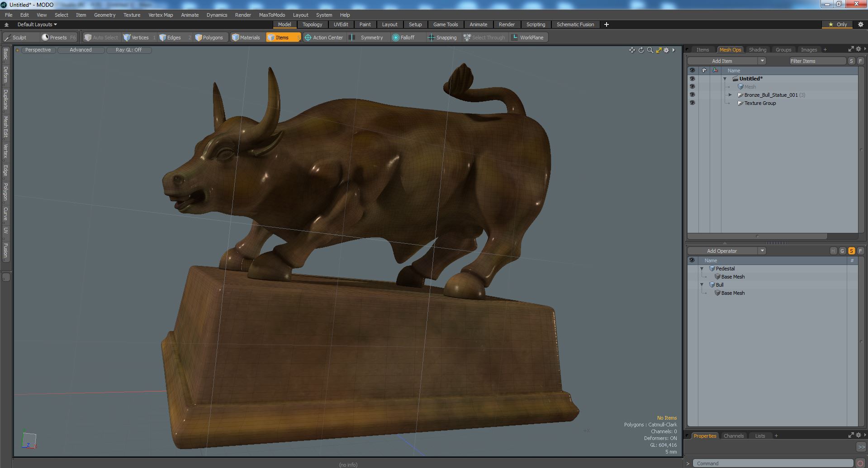The image size is (868, 468).
Task: Collapse the Pedestal operator stack
Action: [702, 269]
